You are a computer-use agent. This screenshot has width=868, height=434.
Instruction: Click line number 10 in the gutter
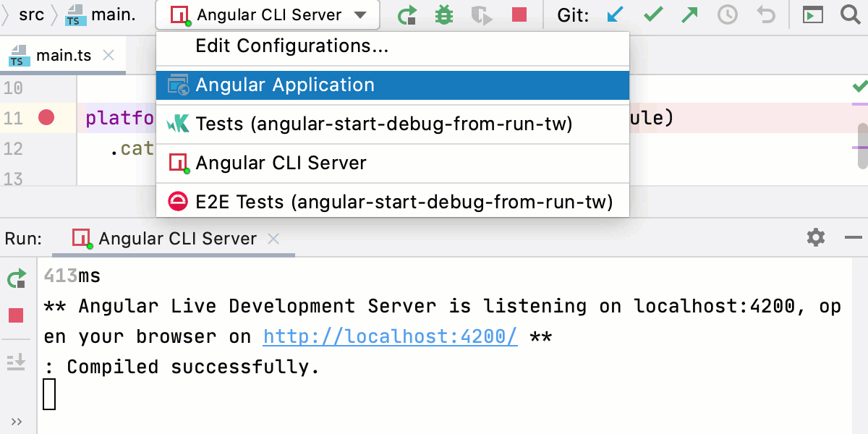tap(13, 89)
